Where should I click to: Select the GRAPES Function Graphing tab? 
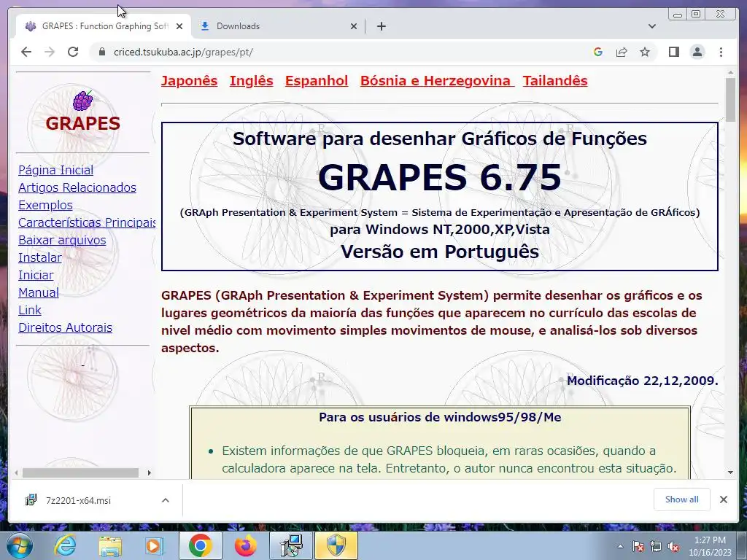click(x=104, y=26)
